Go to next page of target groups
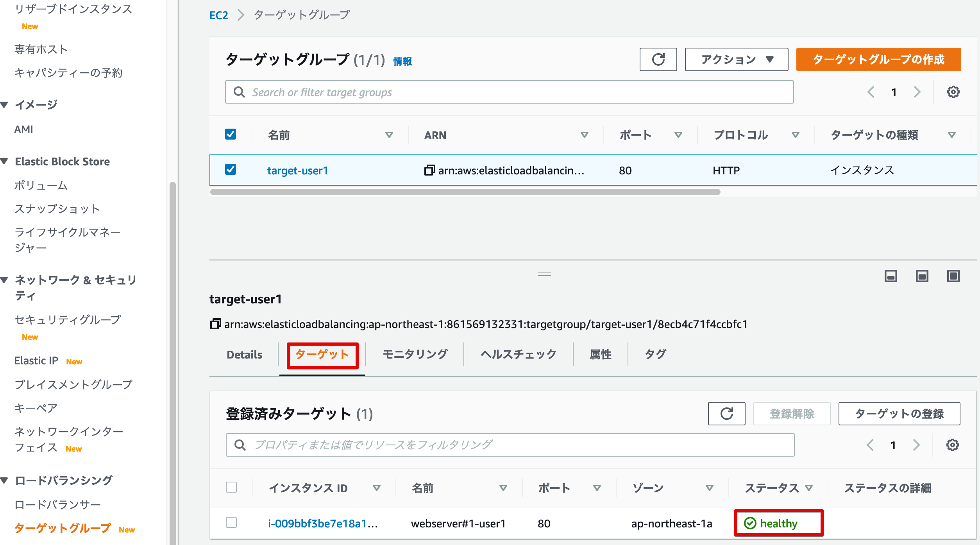 coord(917,92)
